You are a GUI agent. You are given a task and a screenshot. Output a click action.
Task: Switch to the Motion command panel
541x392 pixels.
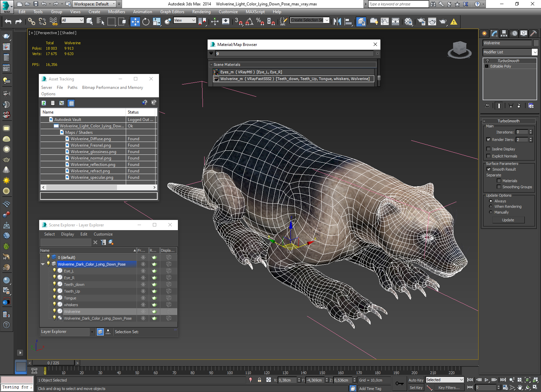click(514, 33)
